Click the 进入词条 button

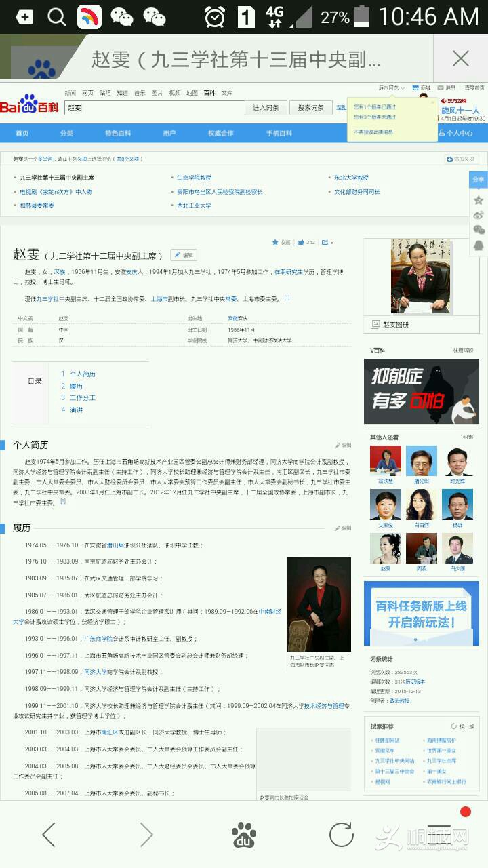click(266, 108)
